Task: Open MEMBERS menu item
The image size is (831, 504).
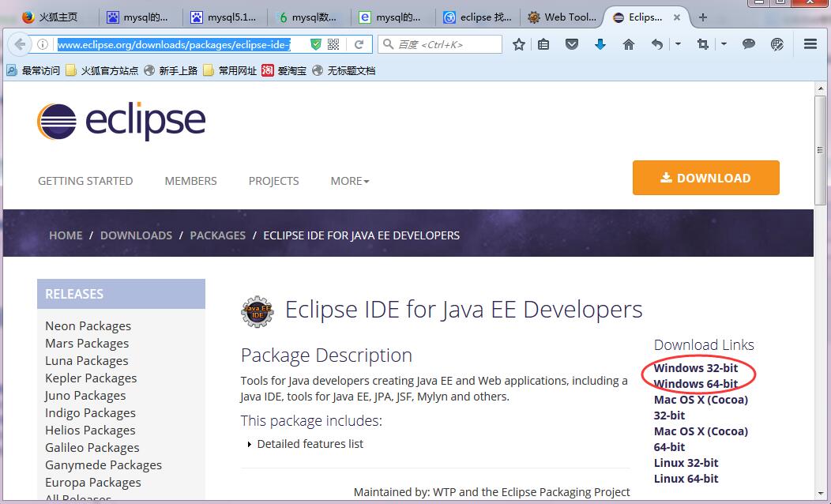Action: pyautogui.click(x=191, y=181)
